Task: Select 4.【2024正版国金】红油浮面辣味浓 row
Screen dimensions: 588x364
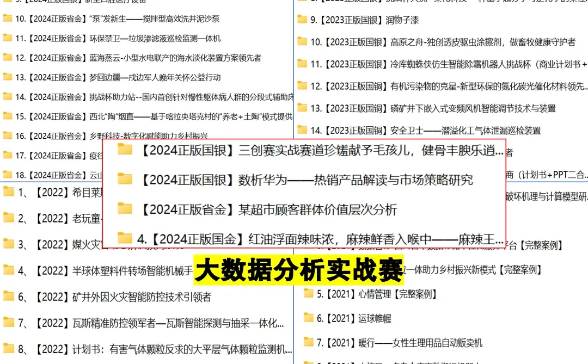Action: 320,239
